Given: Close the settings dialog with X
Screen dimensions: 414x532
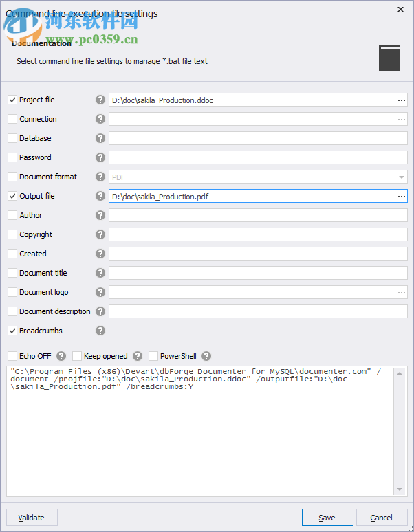Looking at the screenshot, I should click(x=400, y=9).
